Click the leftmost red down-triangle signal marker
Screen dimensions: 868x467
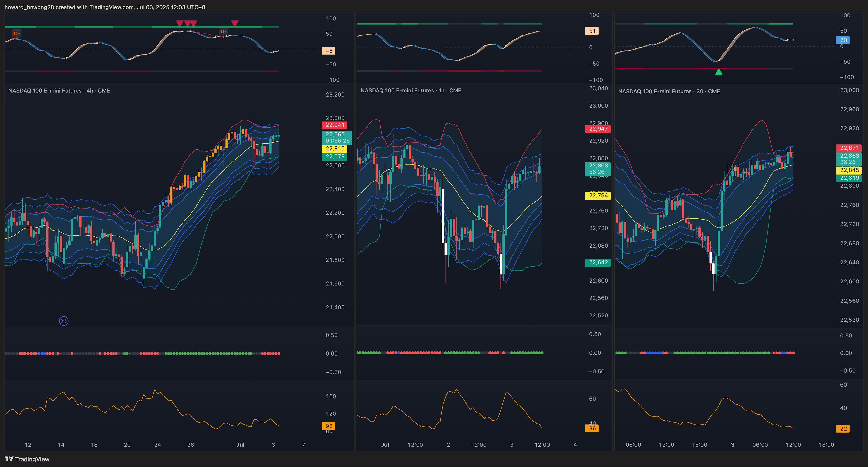[x=180, y=23]
